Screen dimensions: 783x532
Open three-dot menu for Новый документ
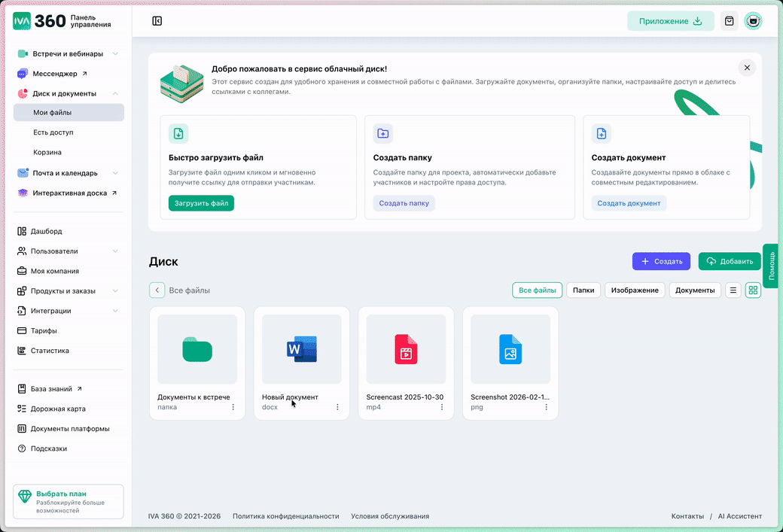tap(337, 407)
